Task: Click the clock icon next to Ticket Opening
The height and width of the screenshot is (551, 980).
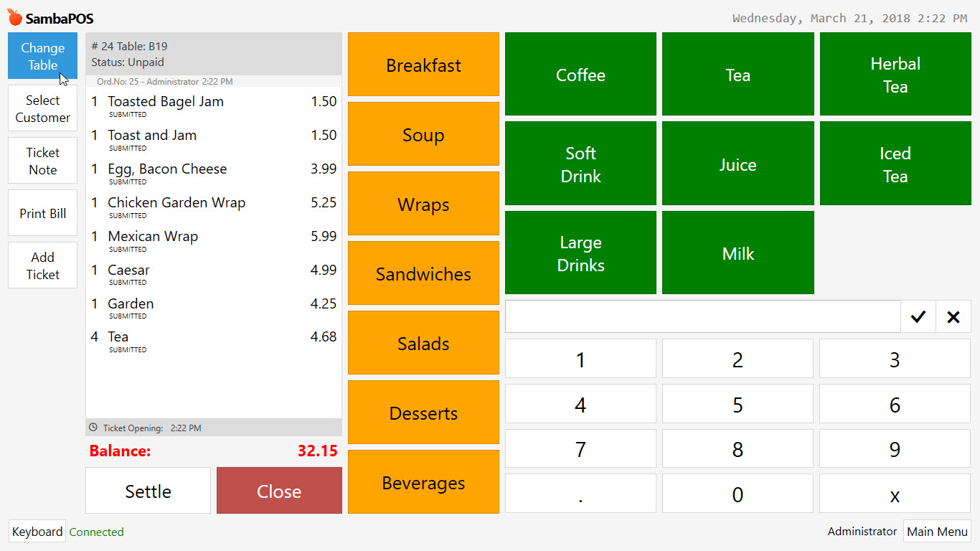Action: pos(93,428)
